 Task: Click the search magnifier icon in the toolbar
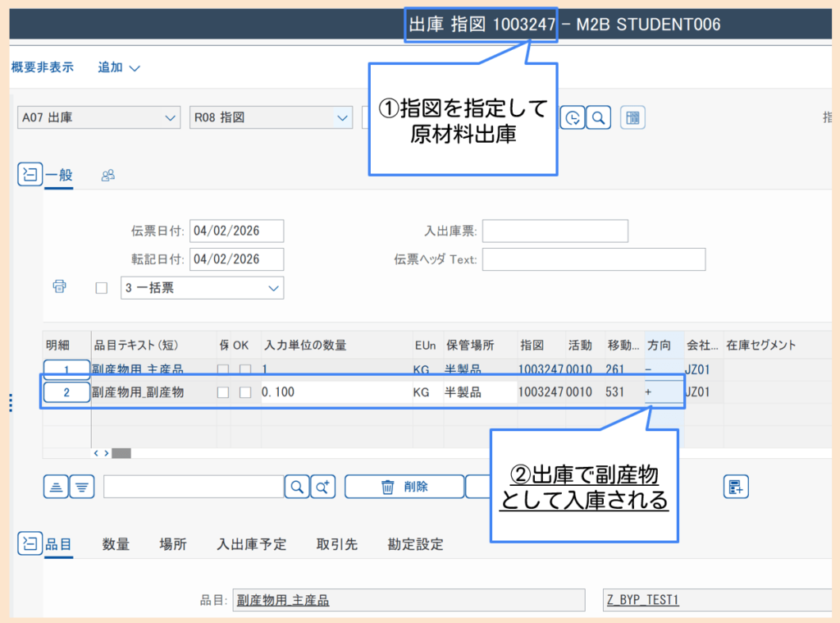coord(598,117)
